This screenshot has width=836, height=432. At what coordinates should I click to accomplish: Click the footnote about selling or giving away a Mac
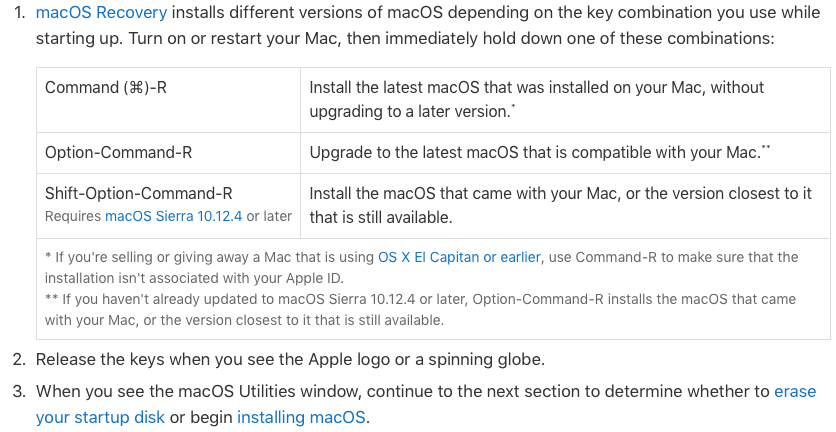[421, 268]
